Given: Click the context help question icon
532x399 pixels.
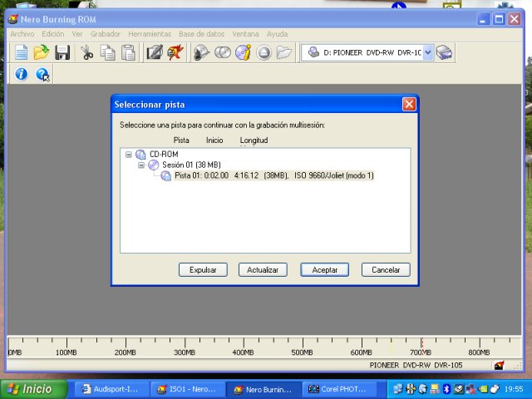Looking at the screenshot, I should [x=42, y=74].
